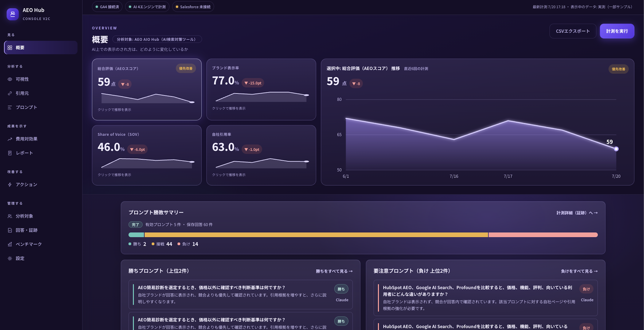Open アクション under 改善する
Screen dimensions: 644x330
pos(41,185)
